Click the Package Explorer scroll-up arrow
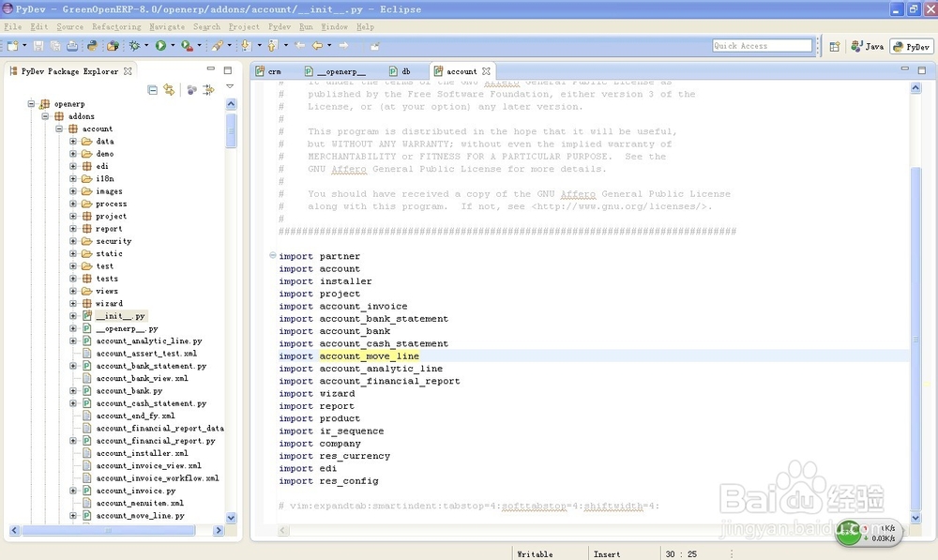The width and height of the screenshot is (938, 560). [x=231, y=104]
